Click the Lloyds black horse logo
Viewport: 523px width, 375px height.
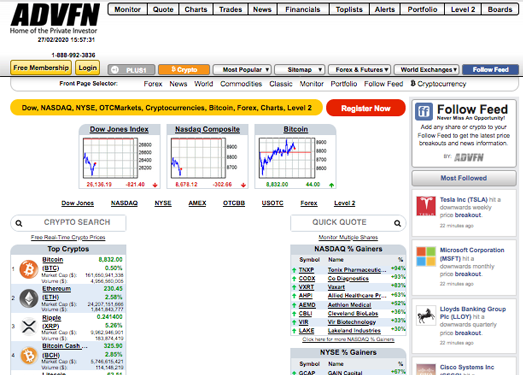coord(426,315)
